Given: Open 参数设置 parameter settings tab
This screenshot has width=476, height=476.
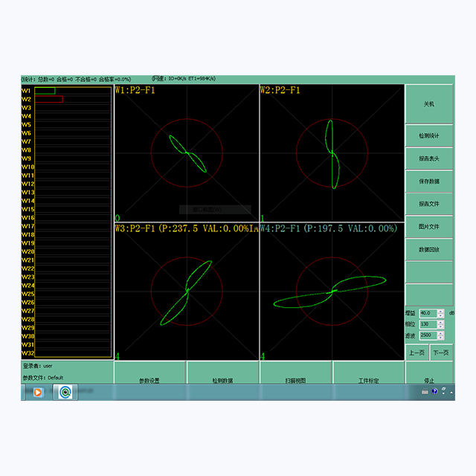Looking at the screenshot, I should [149, 373].
